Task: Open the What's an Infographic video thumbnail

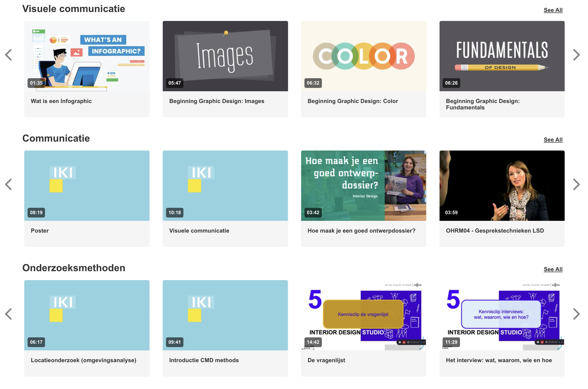Action: [87, 56]
